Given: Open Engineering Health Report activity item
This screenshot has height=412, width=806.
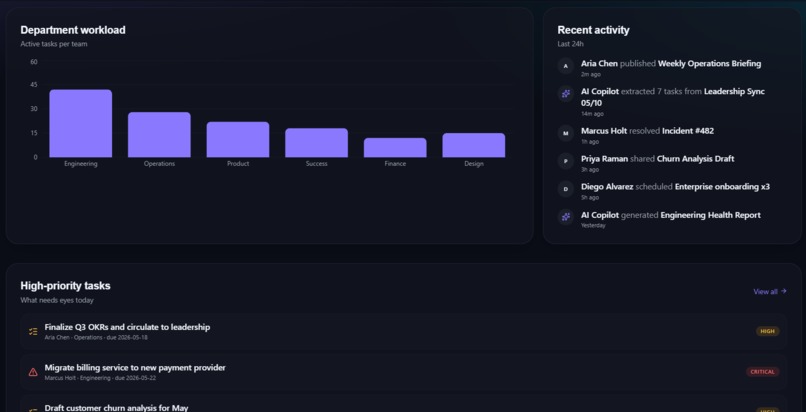Looking at the screenshot, I should tap(710, 215).
